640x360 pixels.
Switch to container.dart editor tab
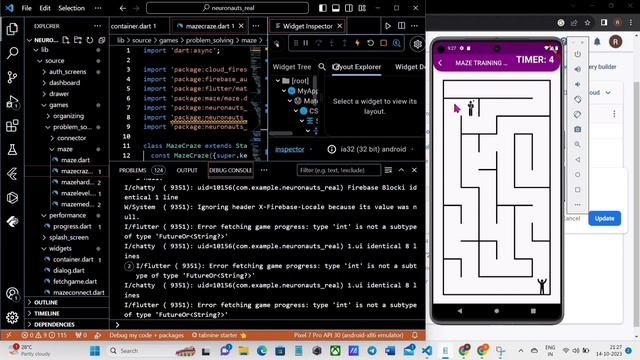[133, 26]
